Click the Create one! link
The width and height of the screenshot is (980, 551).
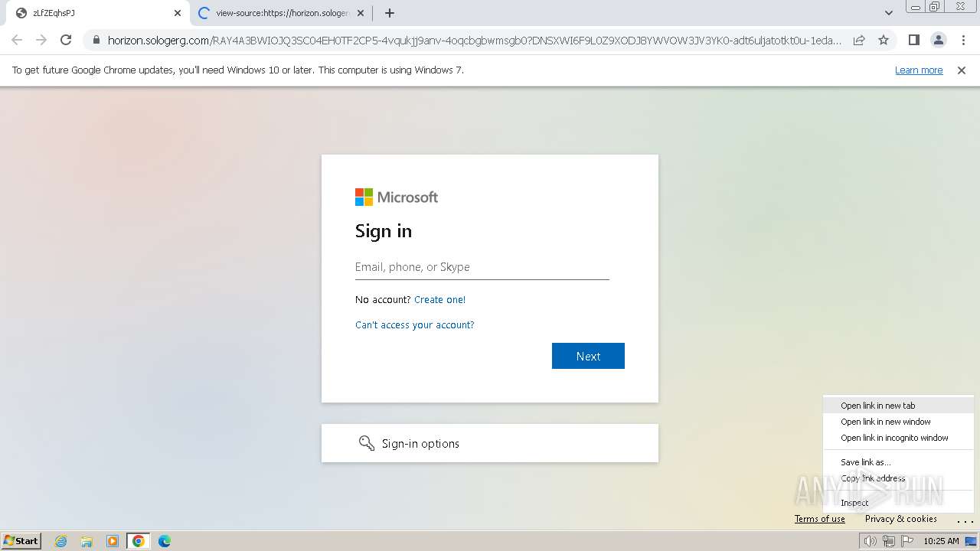pyautogui.click(x=439, y=300)
